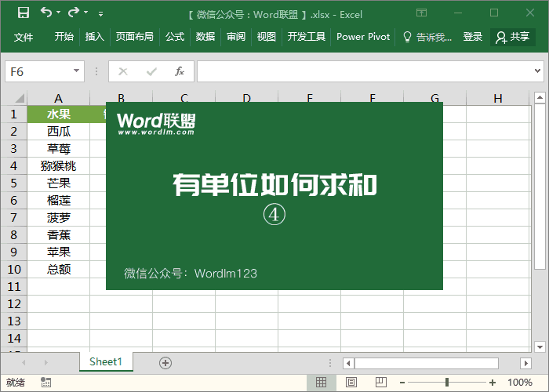
Task: Expand the Name Box dropdown arrow
Action: coord(76,71)
